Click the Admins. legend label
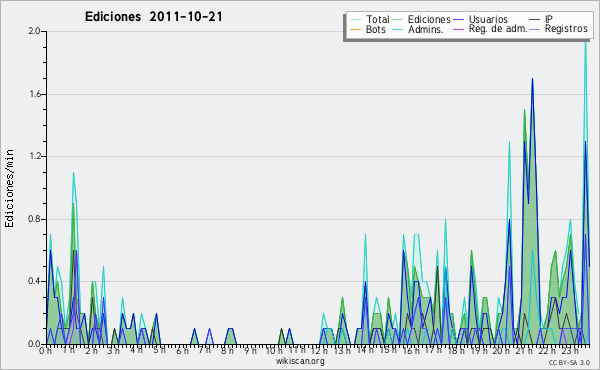 pos(426,29)
